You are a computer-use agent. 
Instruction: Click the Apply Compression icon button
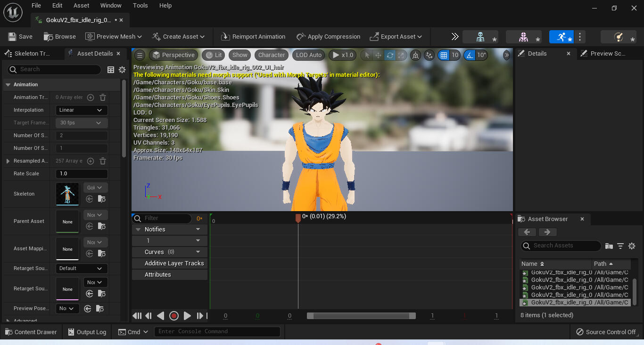tap(300, 36)
